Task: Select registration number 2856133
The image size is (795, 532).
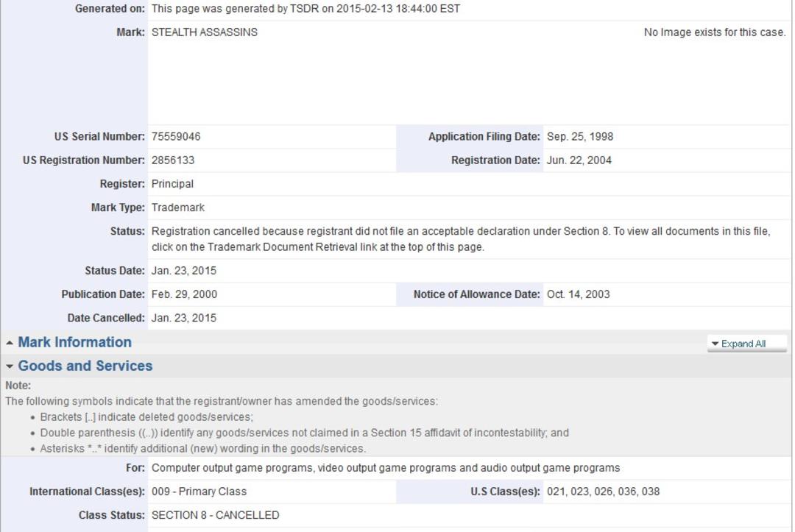Action: click(173, 160)
